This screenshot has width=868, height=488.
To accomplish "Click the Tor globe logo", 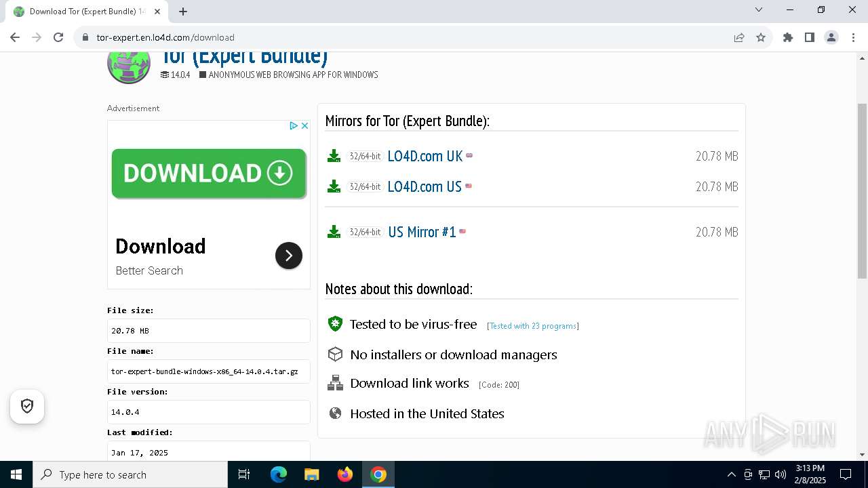I will 129,66.
